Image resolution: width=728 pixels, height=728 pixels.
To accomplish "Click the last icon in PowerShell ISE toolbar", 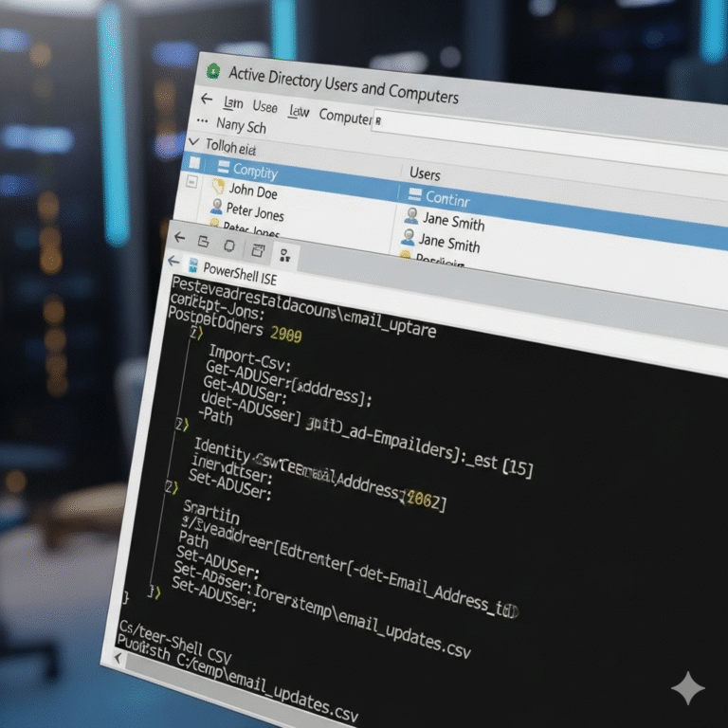I will (285, 254).
